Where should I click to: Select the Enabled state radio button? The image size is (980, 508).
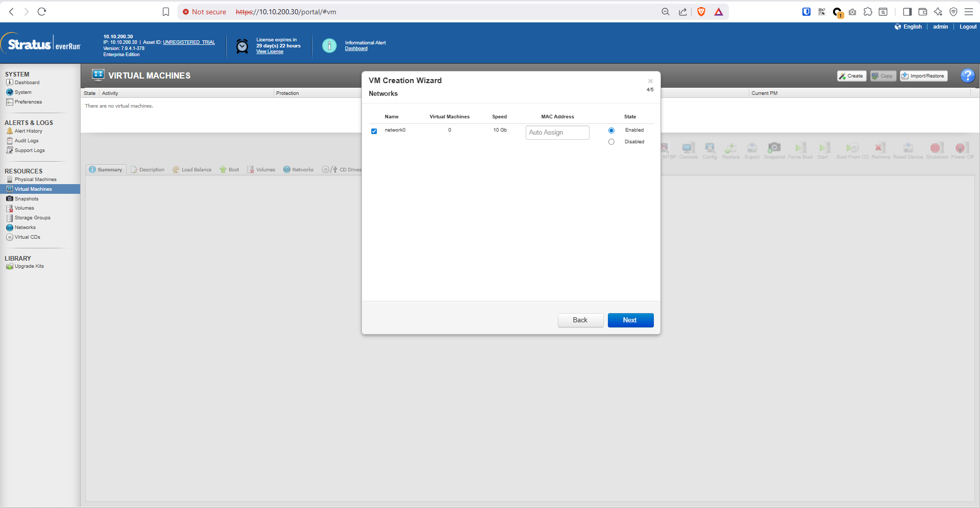pos(611,131)
